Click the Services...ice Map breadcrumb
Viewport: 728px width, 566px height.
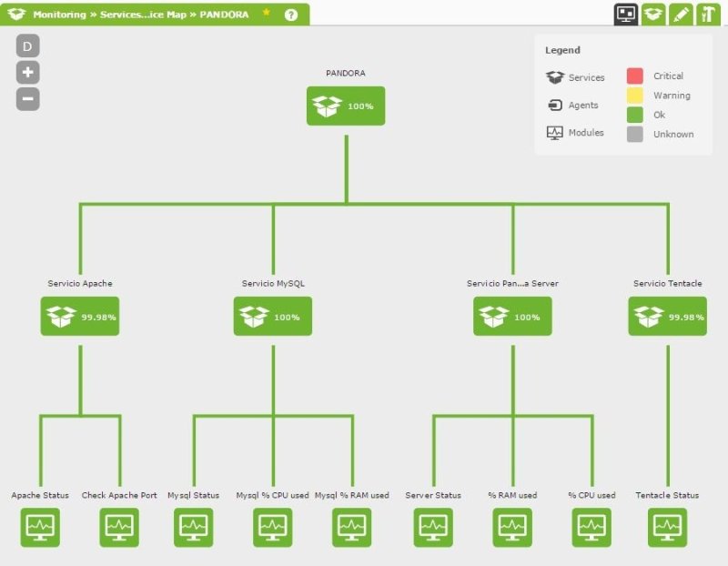(143, 15)
